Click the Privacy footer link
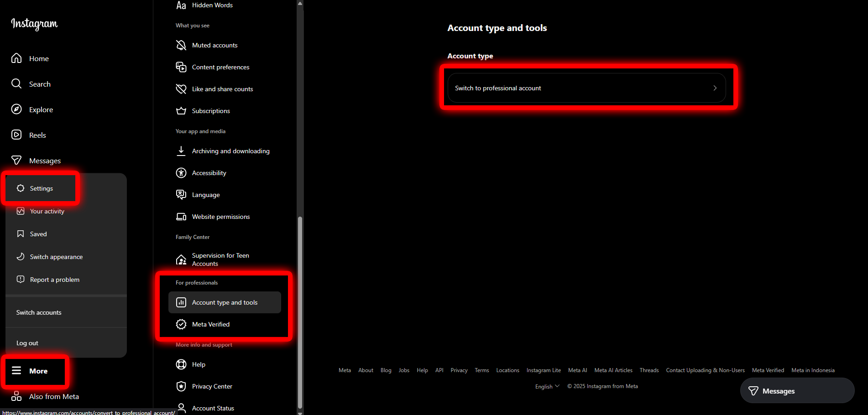 tap(459, 370)
